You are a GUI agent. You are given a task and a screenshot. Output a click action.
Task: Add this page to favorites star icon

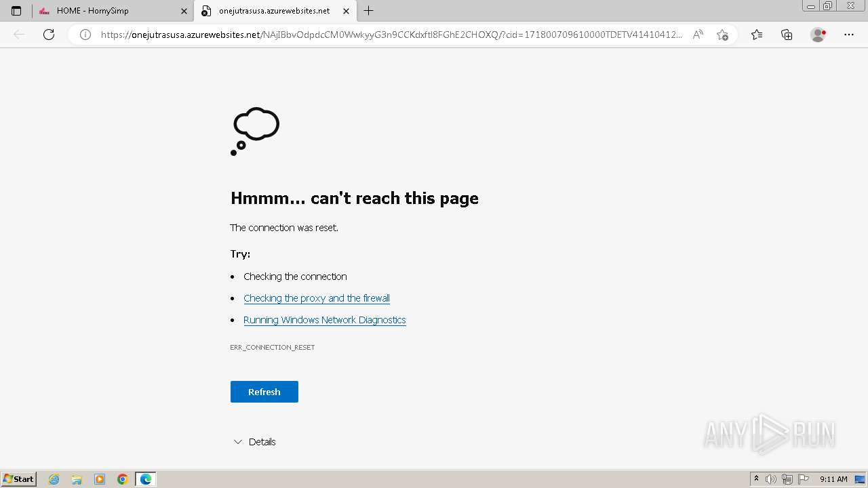[x=722, y=35]
